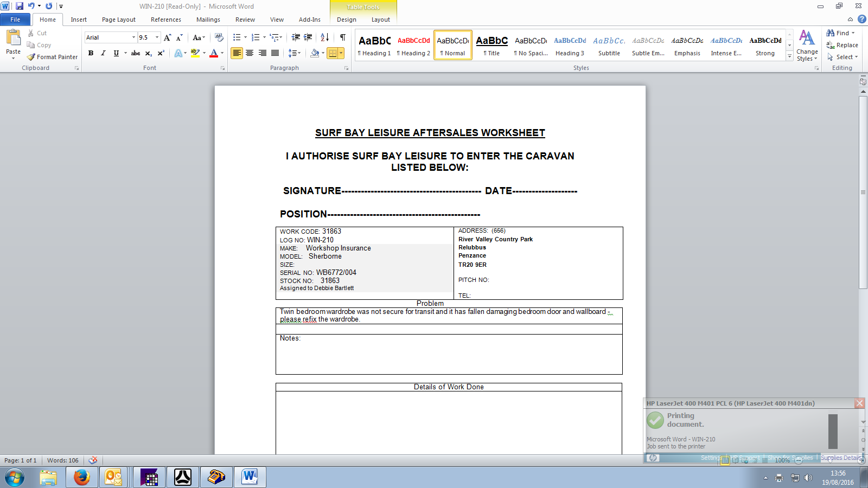868x488 pixels.
Task: Expand the Styles gallery more arrow
Action: coord(790,56)
